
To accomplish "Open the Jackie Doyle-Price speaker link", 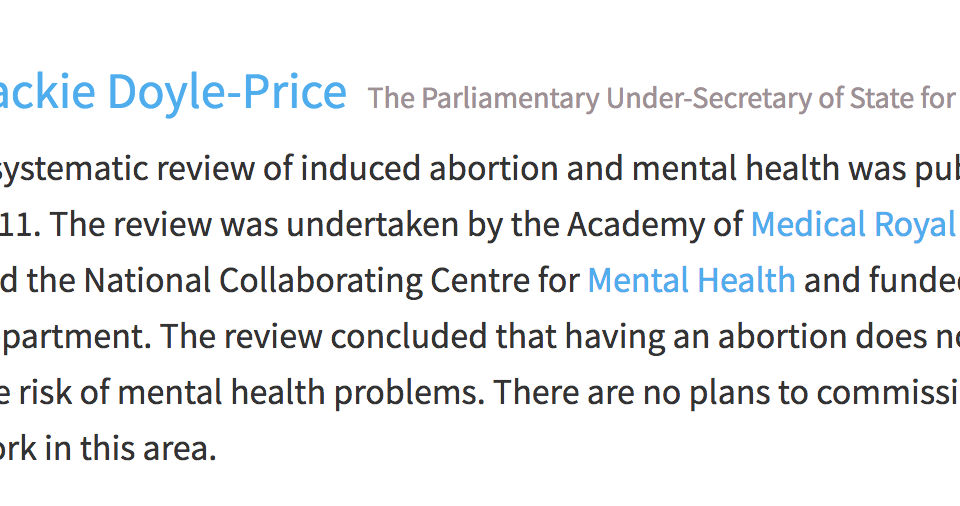I will pos(173,92).
